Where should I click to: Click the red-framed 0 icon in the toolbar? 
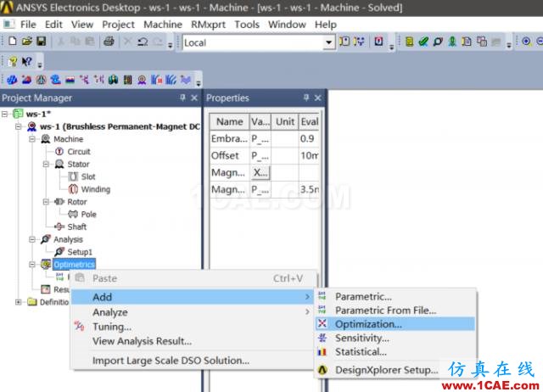(x=378, y=42)
